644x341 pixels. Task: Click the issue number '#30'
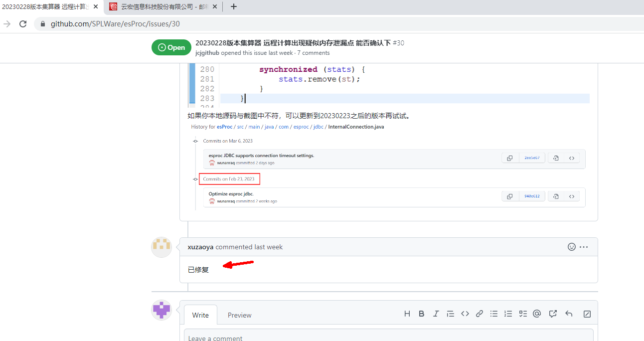(398, 43)
